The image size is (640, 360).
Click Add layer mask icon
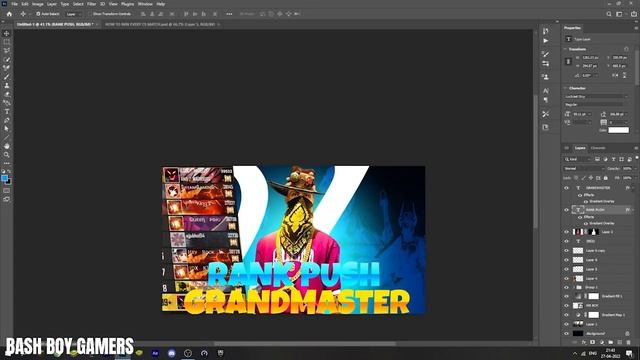(593, 342)
